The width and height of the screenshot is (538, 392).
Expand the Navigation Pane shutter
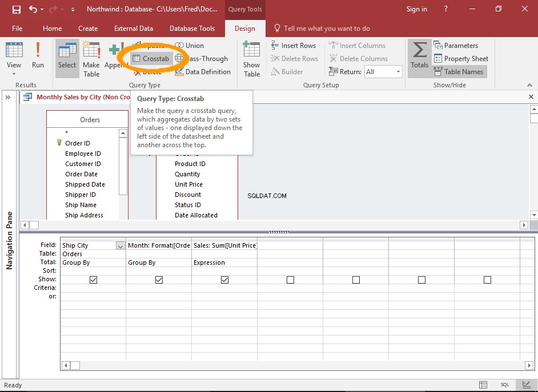(x=8, y=98)
